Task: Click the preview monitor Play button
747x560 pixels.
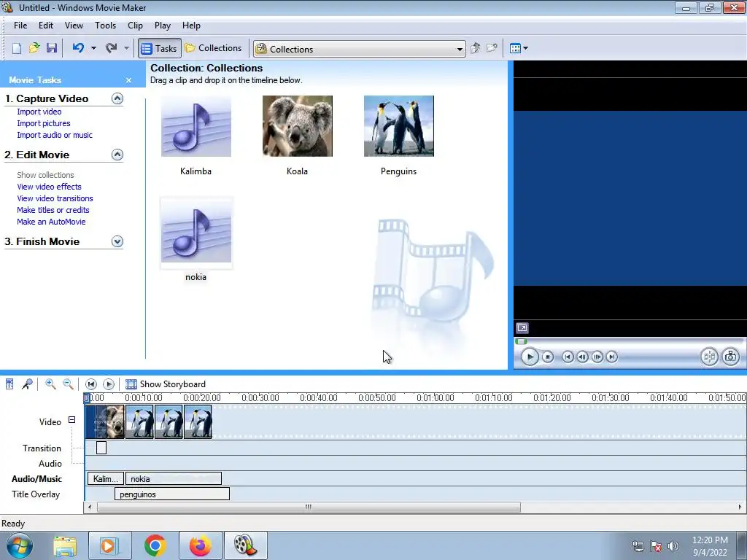Action: coord(530,357)
